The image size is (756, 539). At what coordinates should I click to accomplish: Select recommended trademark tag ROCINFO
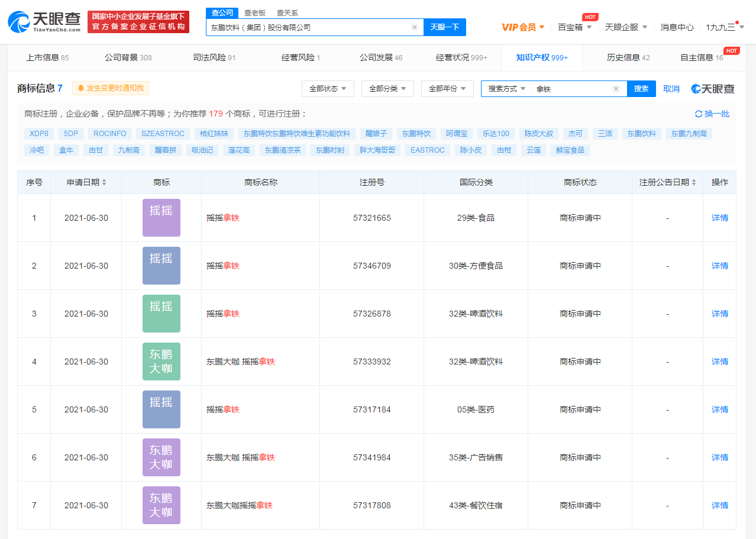(x=110, y=134)
